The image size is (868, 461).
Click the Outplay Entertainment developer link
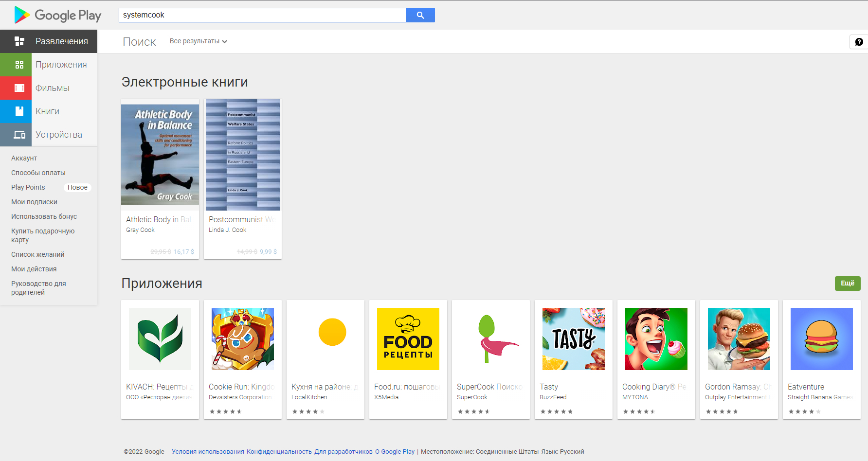[x=738, y=397]
